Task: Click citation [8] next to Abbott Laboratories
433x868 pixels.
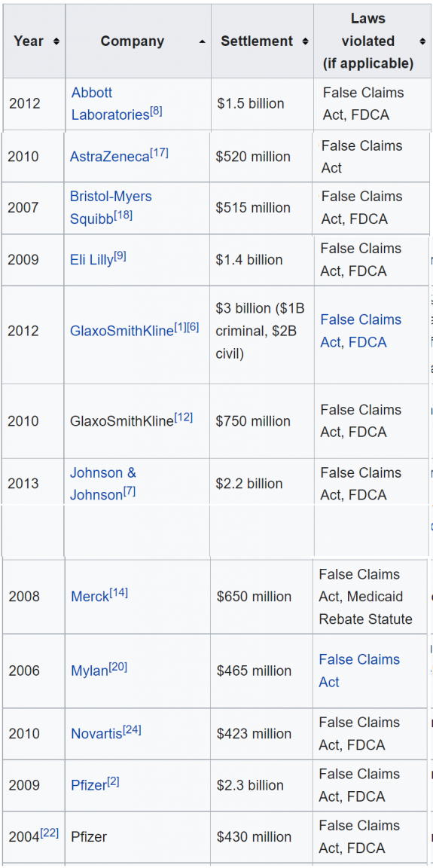Action: click(157, 112)
